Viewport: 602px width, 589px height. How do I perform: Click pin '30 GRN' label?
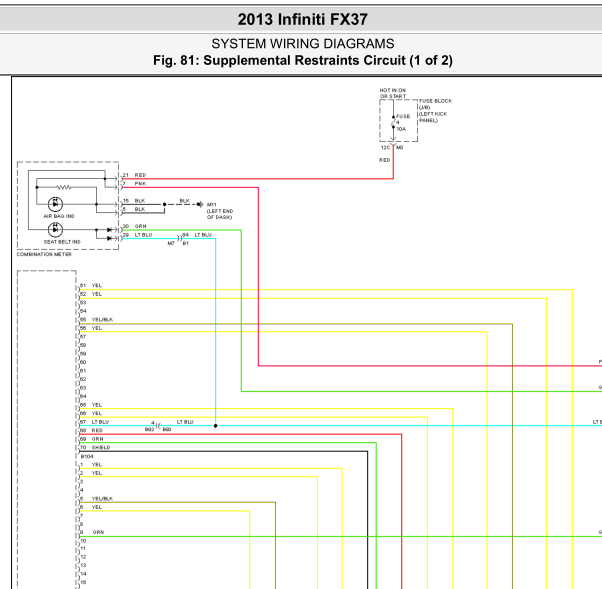[x=134, y=226]
